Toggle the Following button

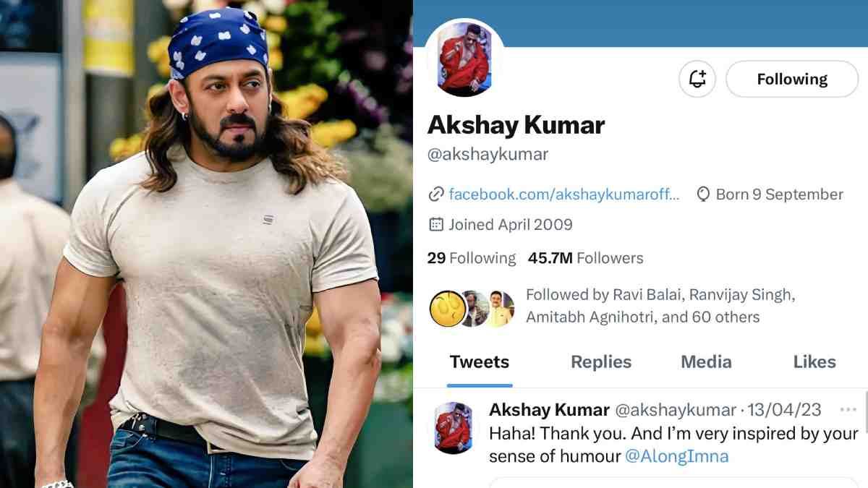click(x=792, y=79)
